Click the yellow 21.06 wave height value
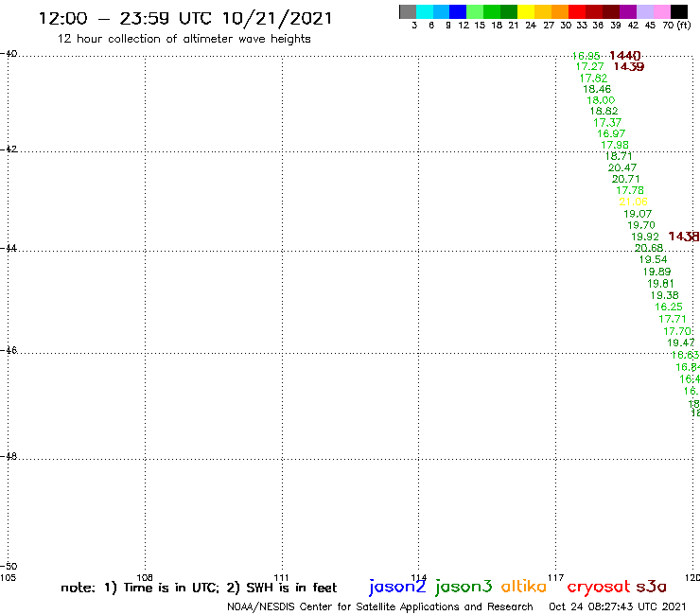The width and height of the screenshot is (700, 615). pos(633,202)
